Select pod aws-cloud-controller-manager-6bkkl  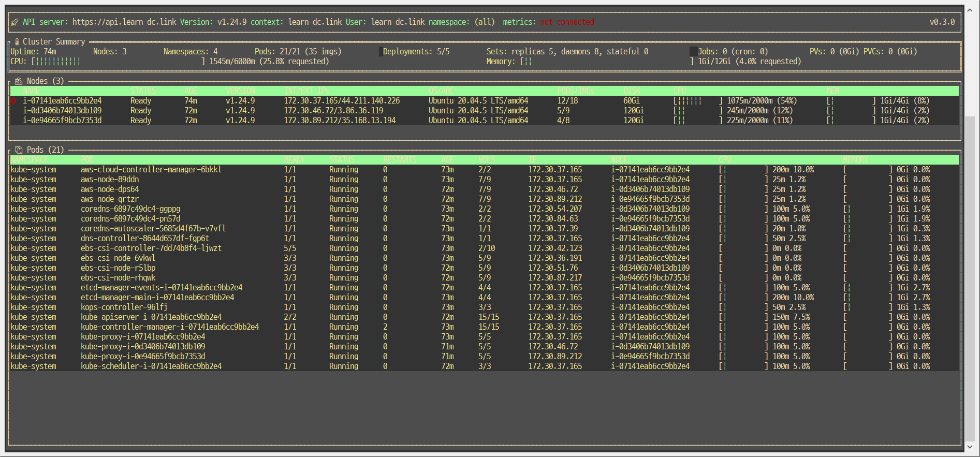click(485, 170)
